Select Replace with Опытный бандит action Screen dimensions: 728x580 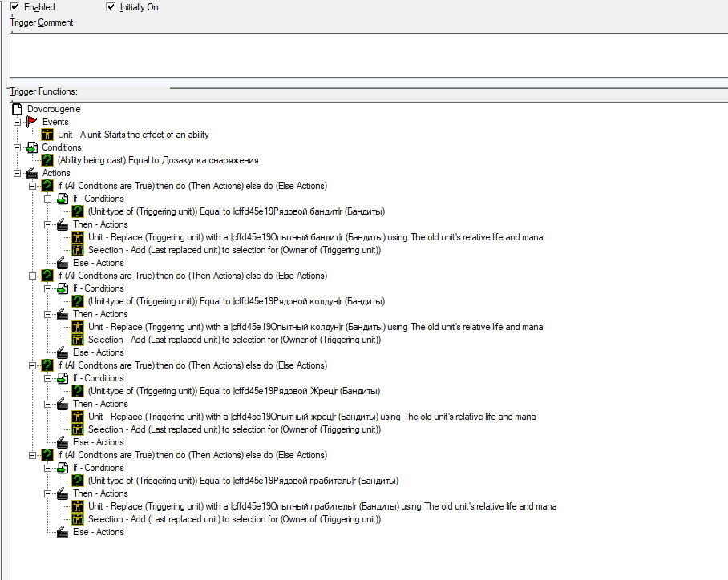tap(316, 237)
